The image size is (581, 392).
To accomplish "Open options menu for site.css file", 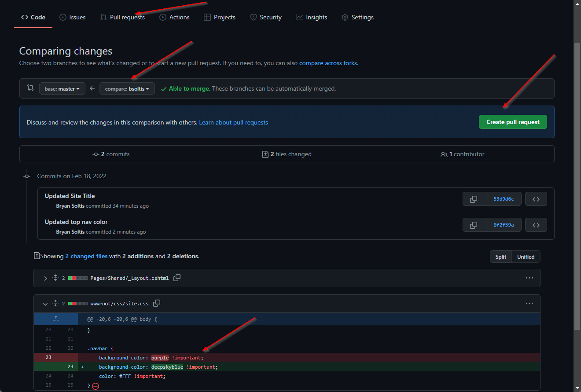I will [529, 303].
